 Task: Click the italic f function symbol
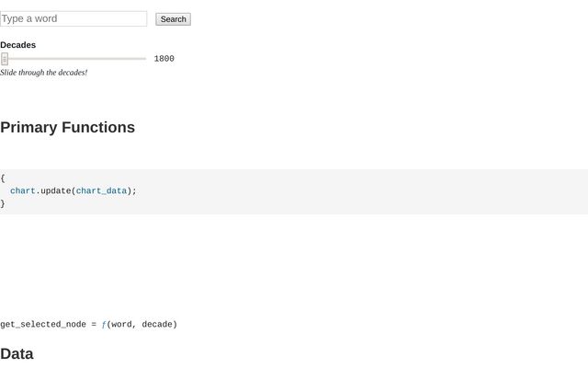tap(104, 324)
